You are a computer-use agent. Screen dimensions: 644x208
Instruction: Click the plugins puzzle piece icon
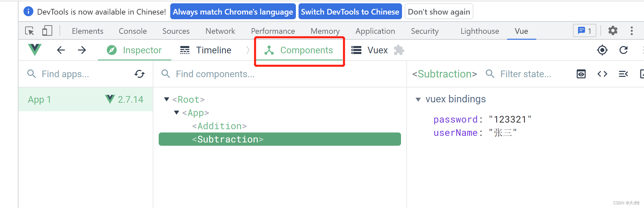(399, 50)
